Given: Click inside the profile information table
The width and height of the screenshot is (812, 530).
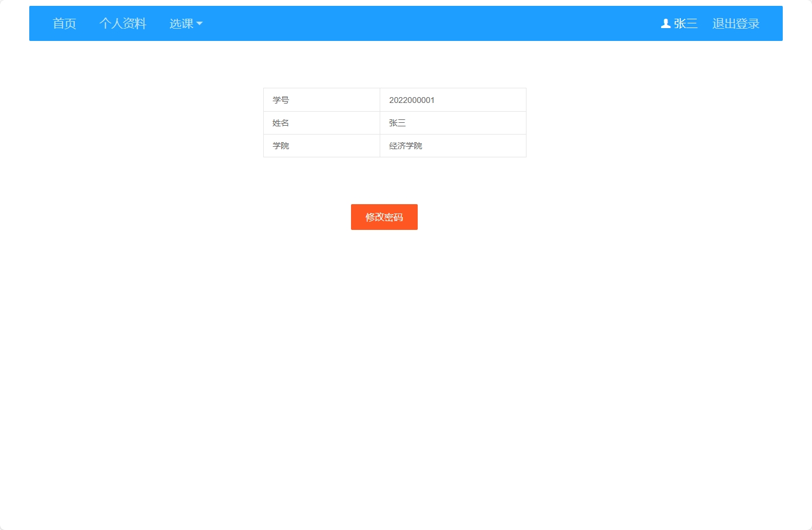Looking at the screenshot, I should click(x=395, y=123).
